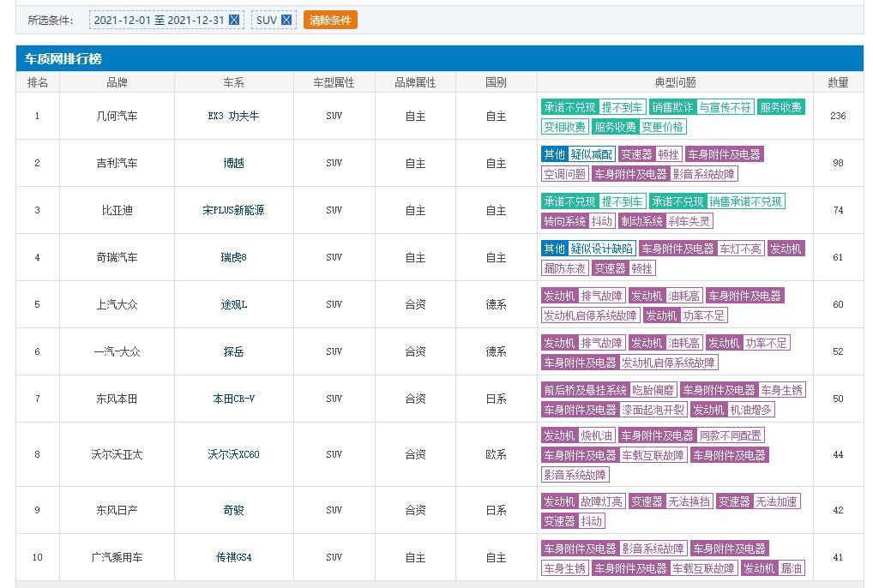Click the 制动系统 刹车失灵 tag

(x=665, y=221)
